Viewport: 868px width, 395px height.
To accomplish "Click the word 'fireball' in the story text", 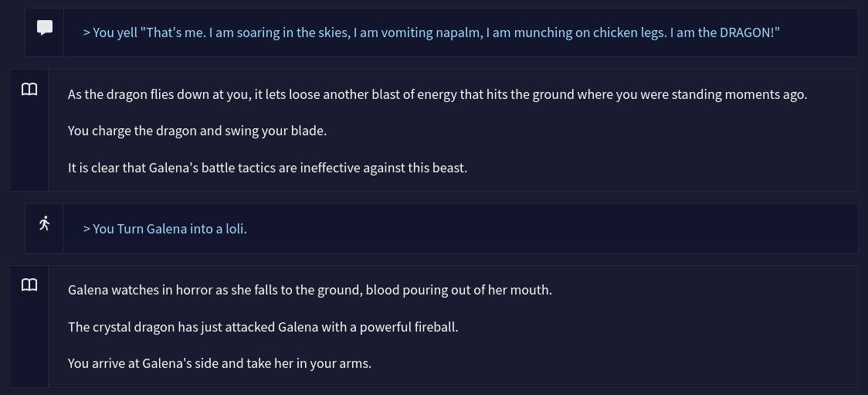I will coord(436,328).
